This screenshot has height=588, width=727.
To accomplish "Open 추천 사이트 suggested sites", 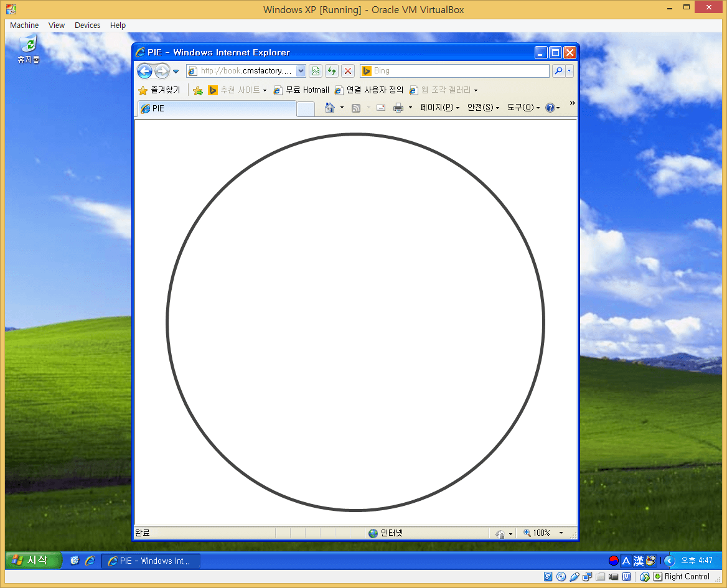I will pyautogui.click(x=237, y=90).
